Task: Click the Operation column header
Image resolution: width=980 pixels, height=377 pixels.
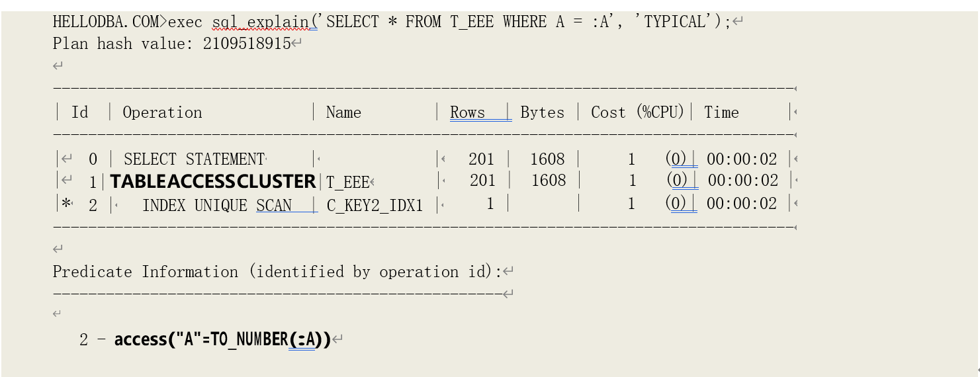Action: tap(162, 112)
